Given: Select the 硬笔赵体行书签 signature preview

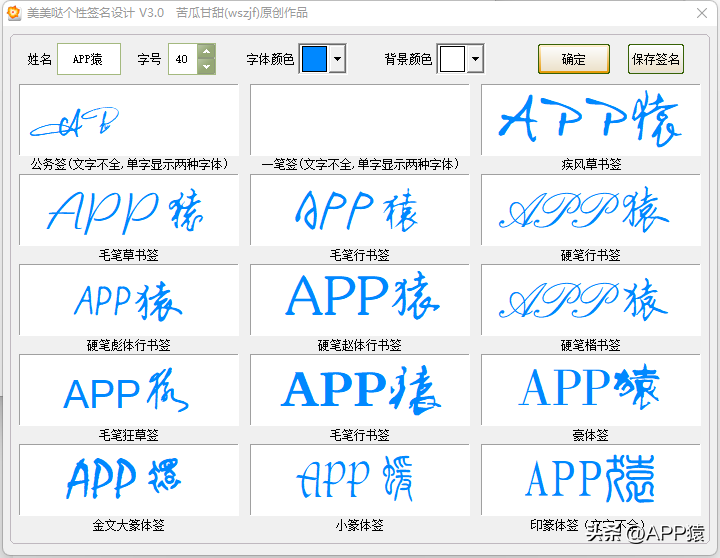Looking at the screenshot, I should pos(360,300).
